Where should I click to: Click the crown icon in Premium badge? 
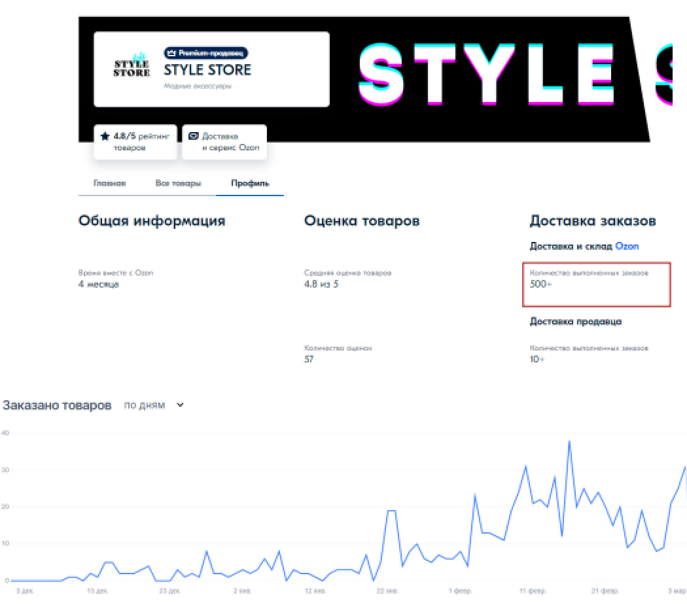coord(171,53)
